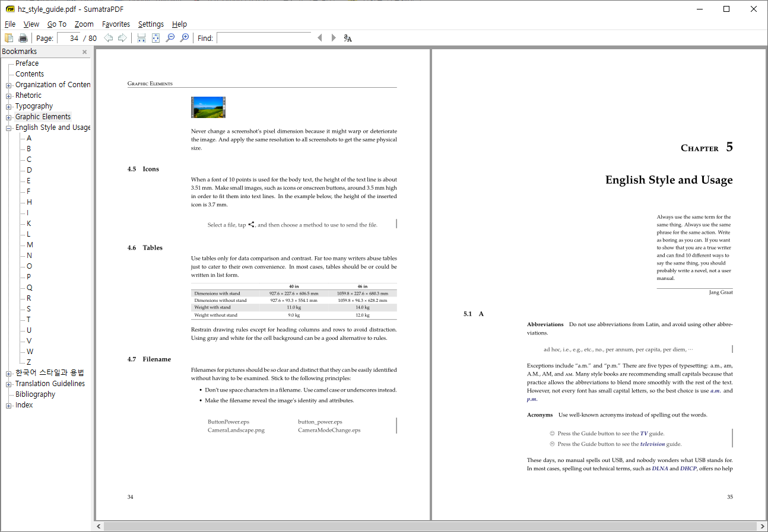Click the Zoom Out magnifier icon

click(x=170, y=38)
